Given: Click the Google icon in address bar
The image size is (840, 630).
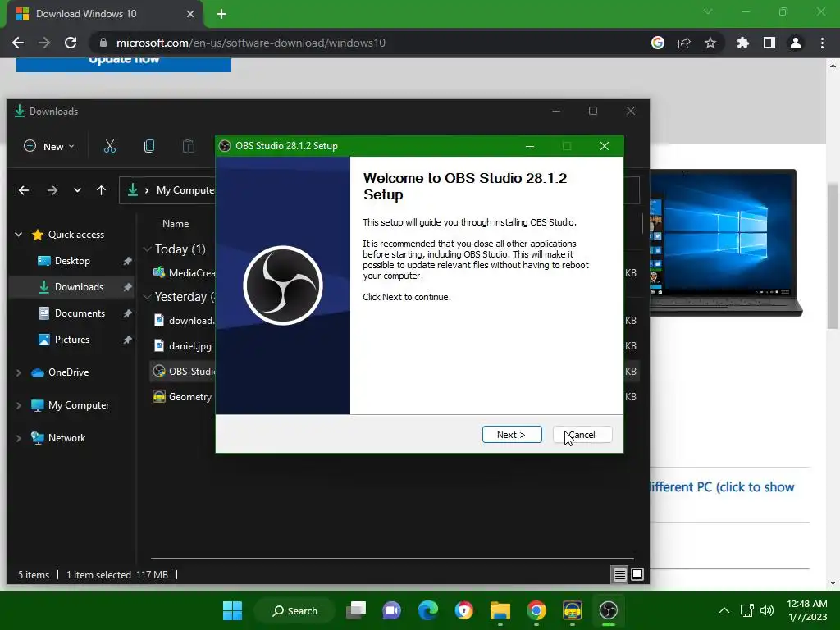Looking at the screenshot, I should point(658,43).
